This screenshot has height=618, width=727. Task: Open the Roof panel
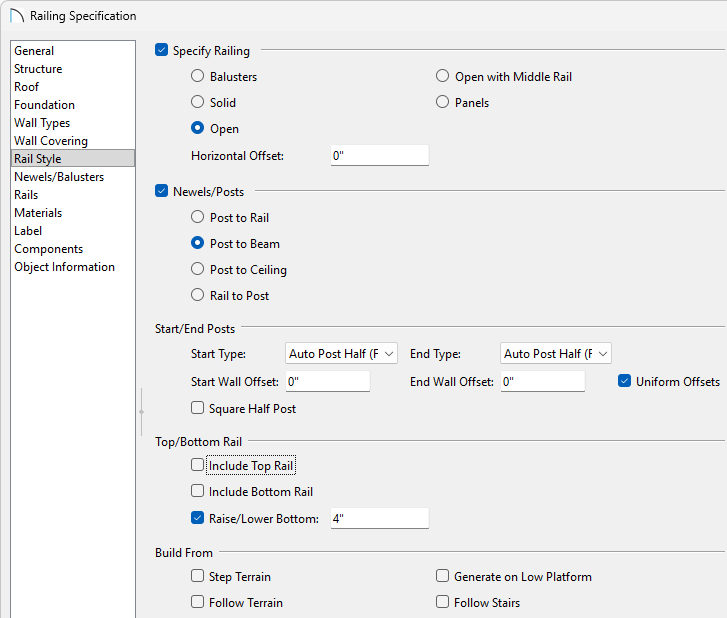73,87
